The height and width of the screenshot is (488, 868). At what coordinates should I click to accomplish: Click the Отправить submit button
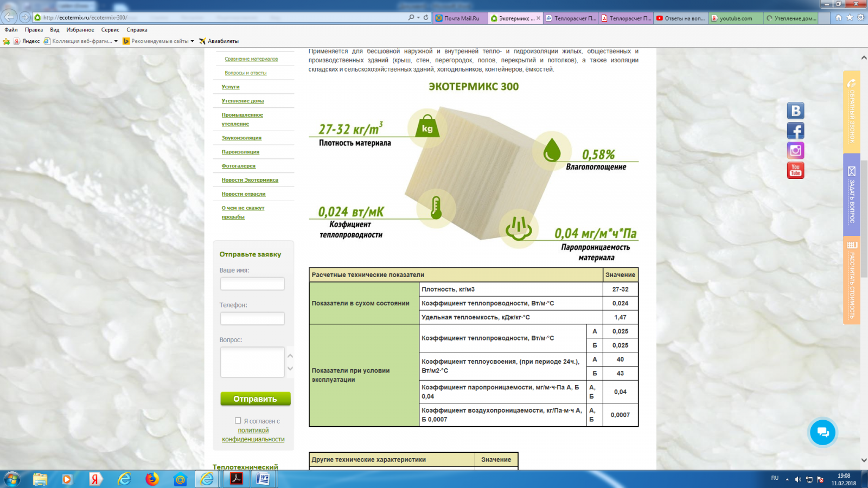coord(256,399)
